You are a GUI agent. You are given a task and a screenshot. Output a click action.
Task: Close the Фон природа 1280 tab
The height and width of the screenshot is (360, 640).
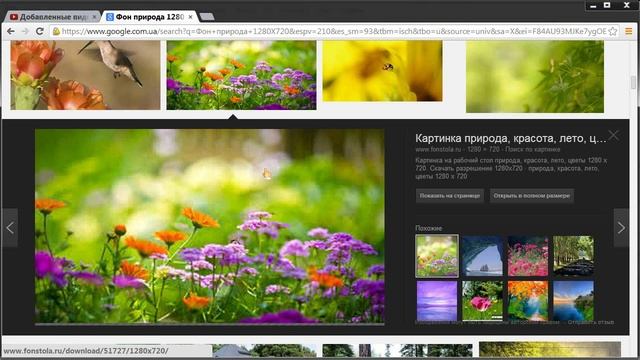tap(191, 17)
